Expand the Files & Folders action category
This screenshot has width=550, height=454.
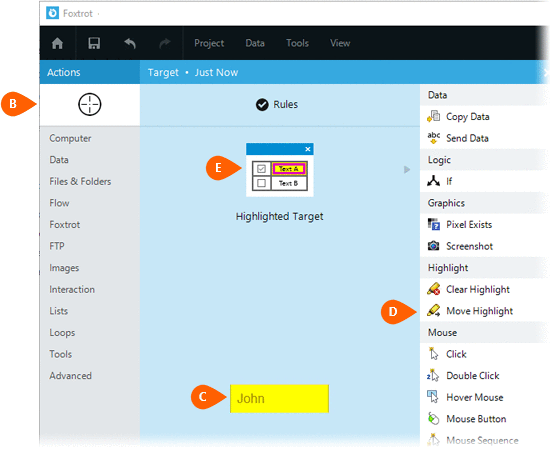point(80,181)
